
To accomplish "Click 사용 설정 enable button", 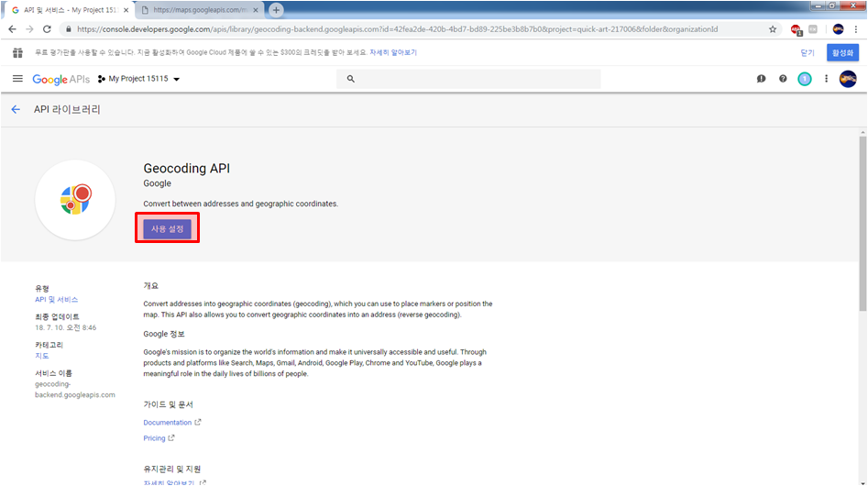I will 167,228.
